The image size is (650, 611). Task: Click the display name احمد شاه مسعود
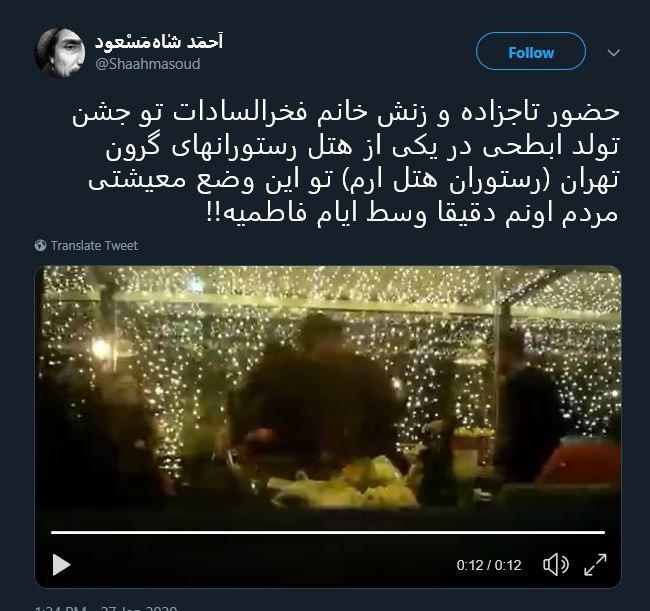point(159,42)
